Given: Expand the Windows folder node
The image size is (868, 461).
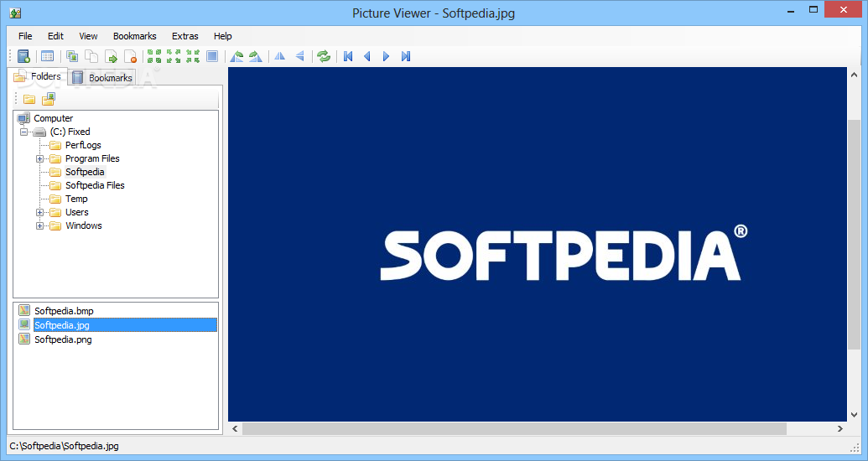Looking at the screenshot, I should [40, 225].
